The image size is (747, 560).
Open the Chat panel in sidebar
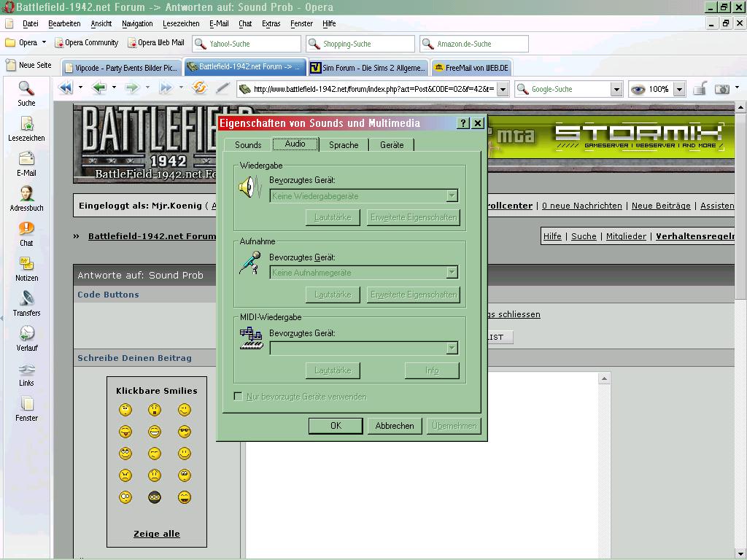tap(27, 228)
